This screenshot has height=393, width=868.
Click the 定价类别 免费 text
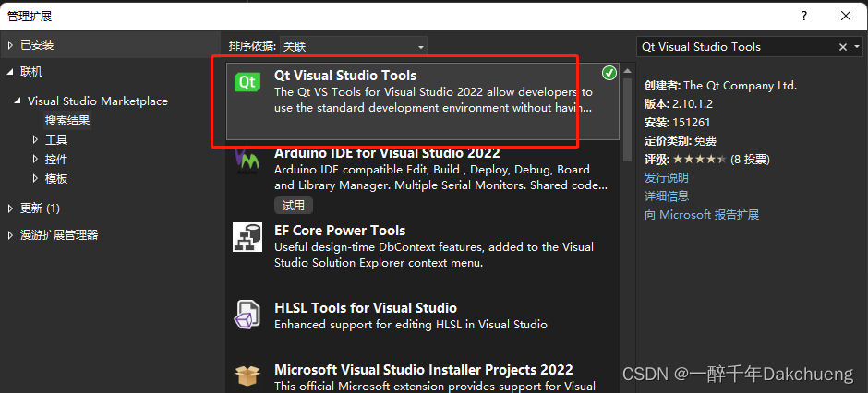tap(681, 141)
